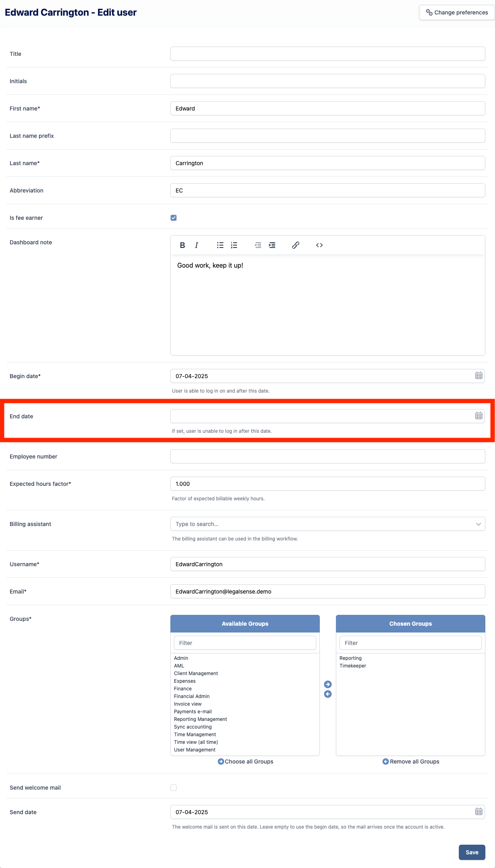495x868 pixels.
Task: Toggle bold formatting in Dashboard note
Action: (182, 245)
